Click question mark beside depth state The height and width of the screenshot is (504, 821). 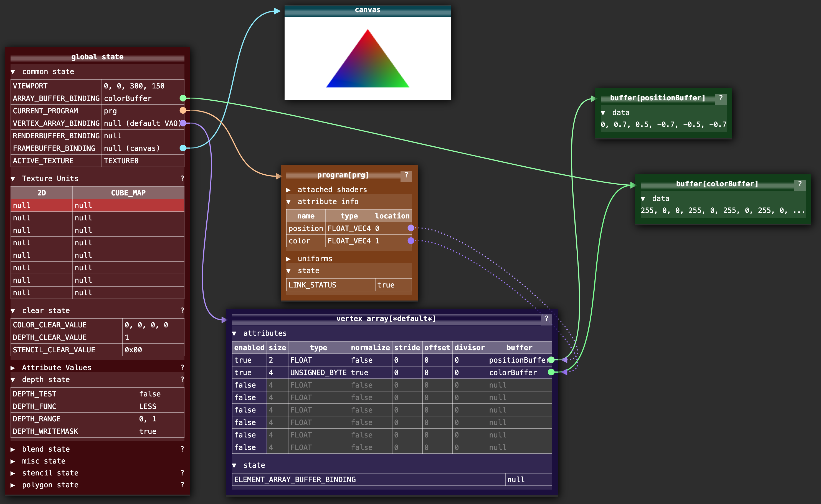[x=182, y=380]
